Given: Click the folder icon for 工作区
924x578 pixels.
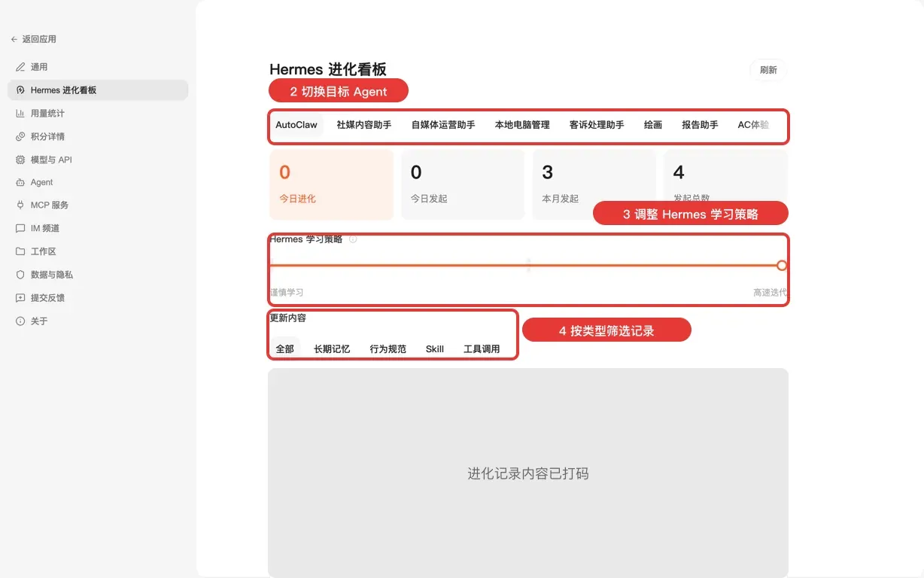Looking at the screenshot, I should [20, 251].
